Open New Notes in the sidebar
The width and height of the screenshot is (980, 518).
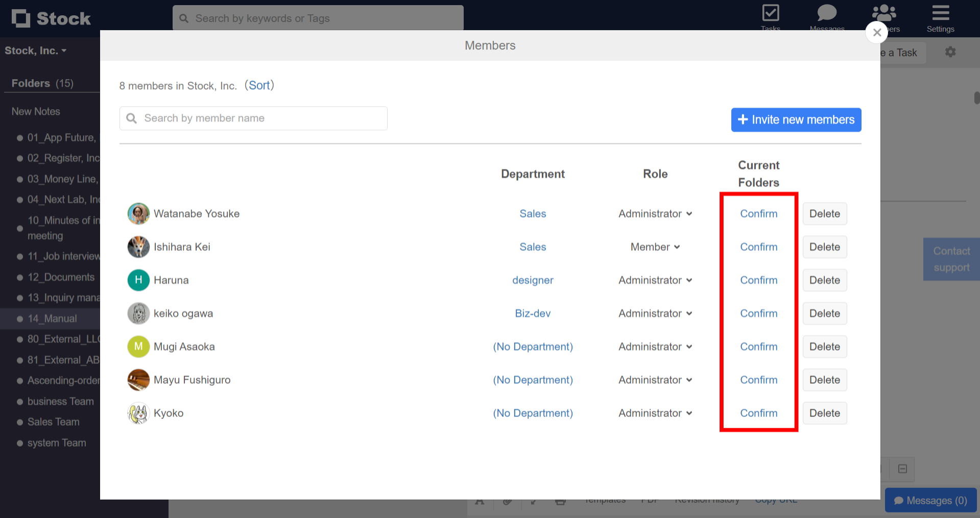point(35,111)
